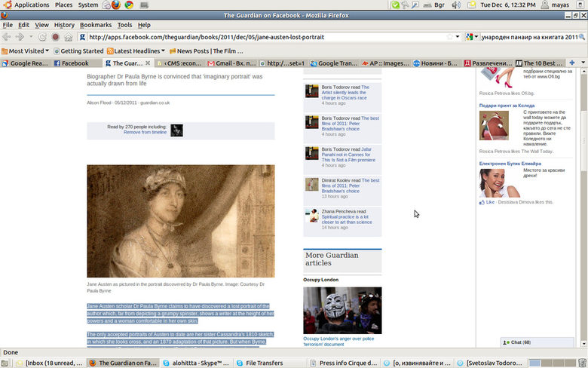The image size is (588, 368).
Task: Click the Firefox back arrow button
Action: (7, 37)
